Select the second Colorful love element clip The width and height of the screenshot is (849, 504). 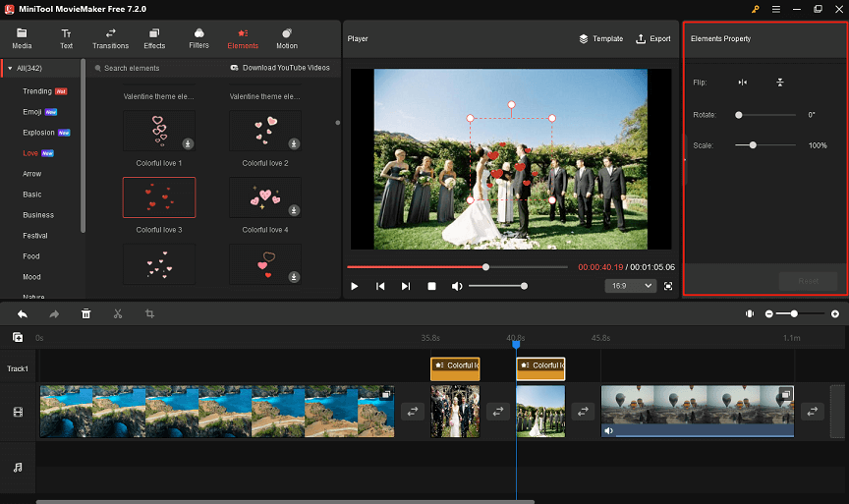tap(540, 368)
